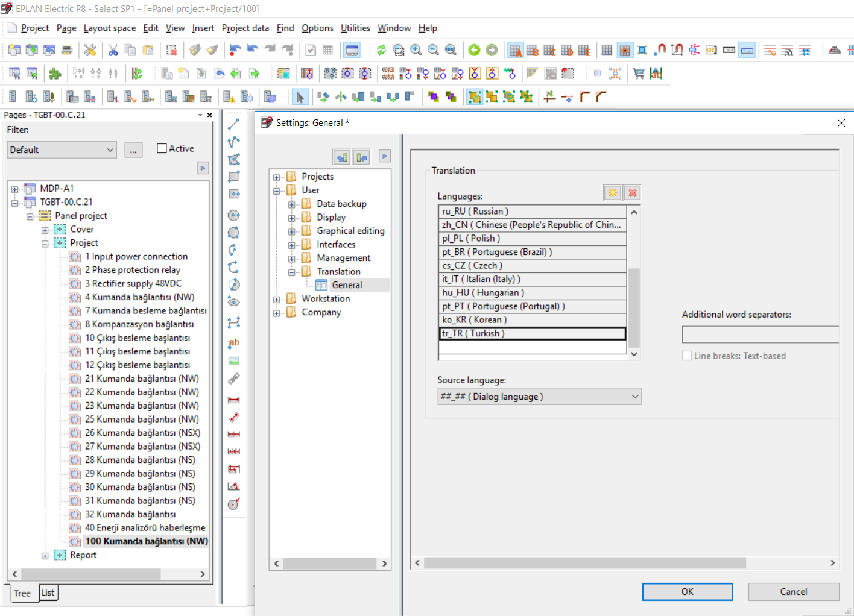The image size is (854, 616).
Task: Click the Zoom in magnifier icon
Action: [x=416, y=50]
